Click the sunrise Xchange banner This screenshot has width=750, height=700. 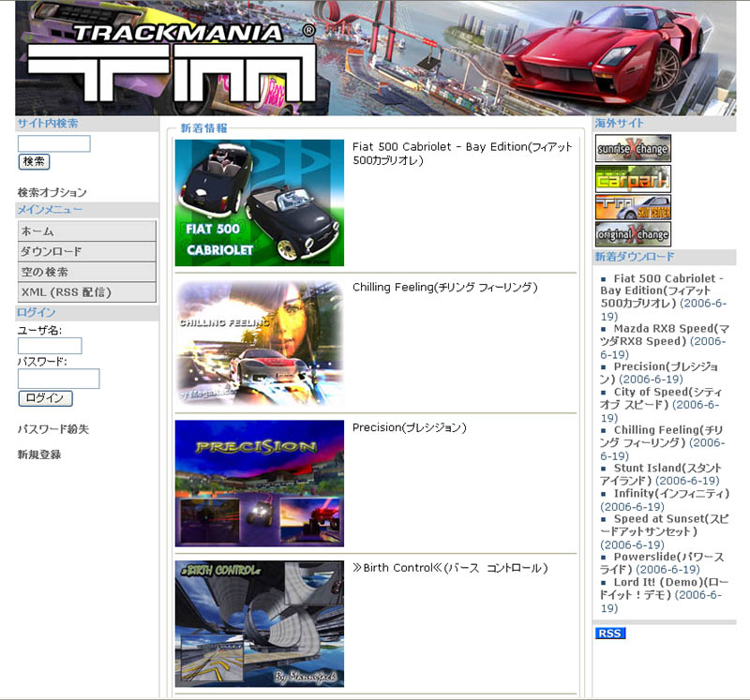tap(633, 148)
